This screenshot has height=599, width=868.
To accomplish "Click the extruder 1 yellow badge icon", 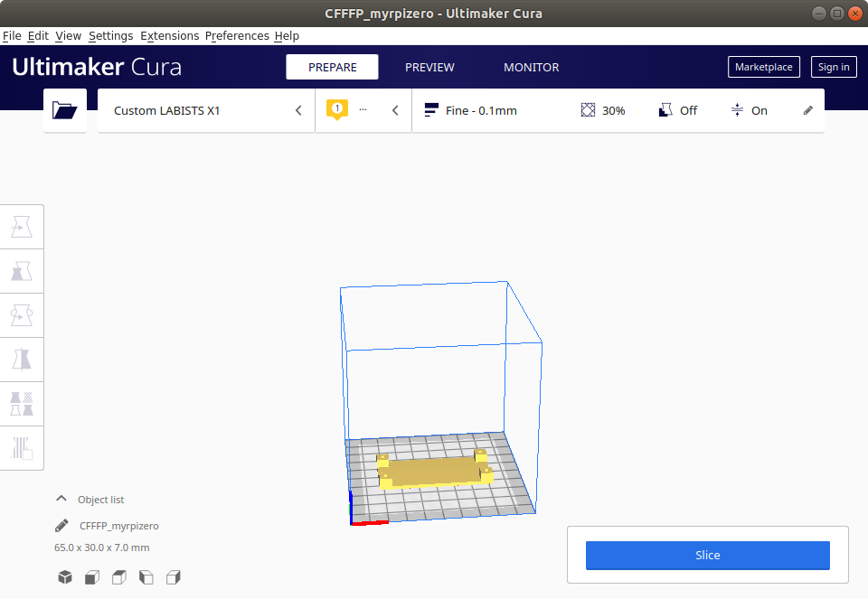I will click(x=337, y=109).
